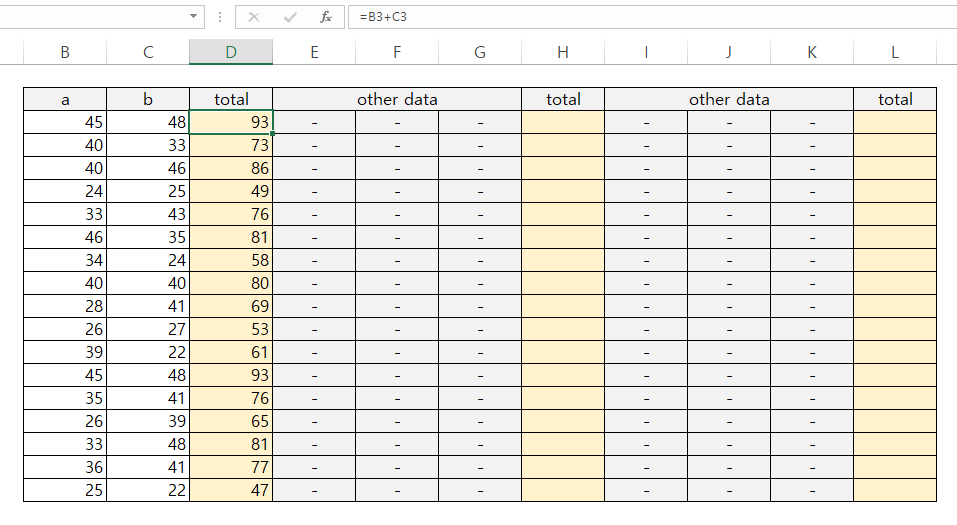
Task: Select column G header
Action: [x=480, y=52]
